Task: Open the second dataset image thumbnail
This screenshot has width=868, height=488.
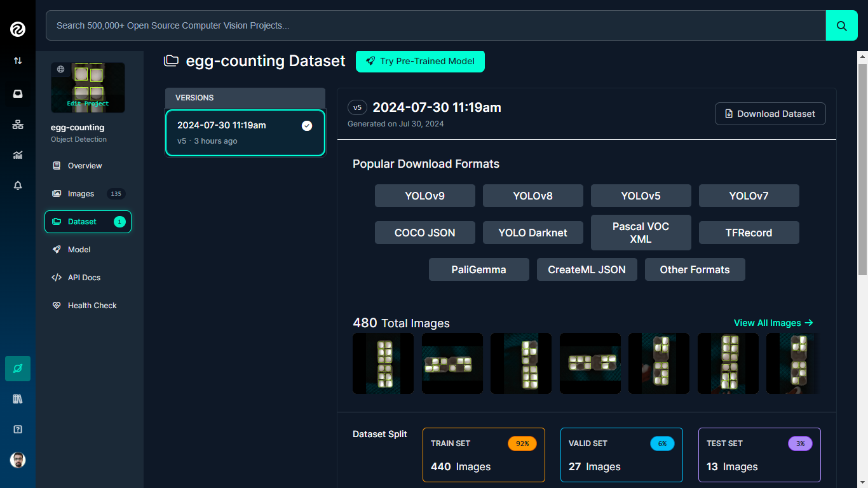Action: [x=452, y=363]
